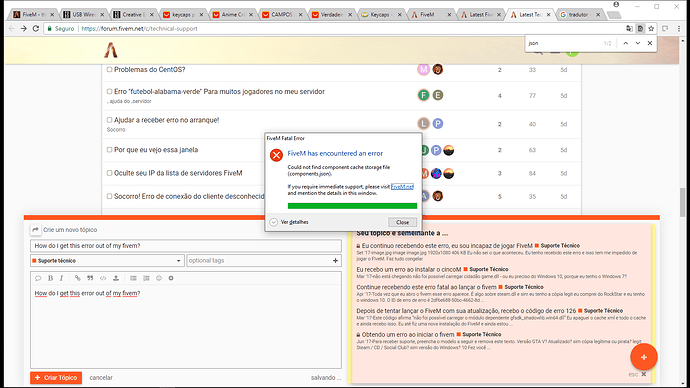Screen dimensions: 690x388
Task: Open editor options gear icon
Action: pos(171,278)
